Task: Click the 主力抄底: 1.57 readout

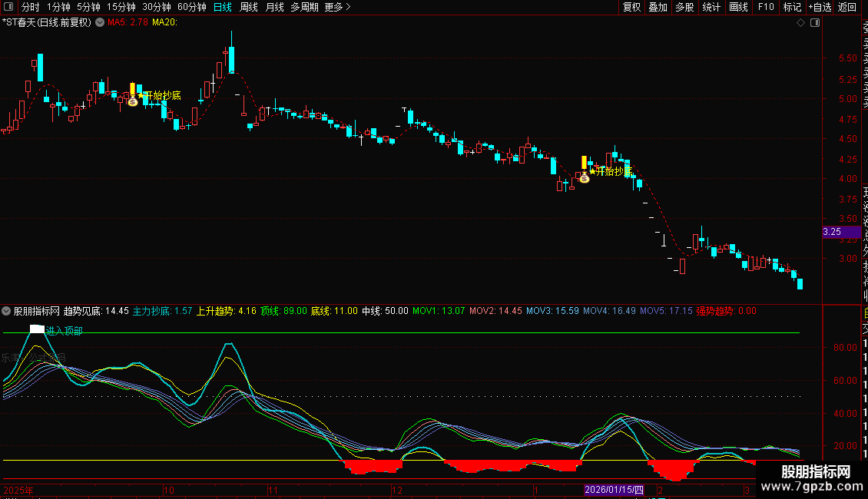Action: tap(162, 311)
